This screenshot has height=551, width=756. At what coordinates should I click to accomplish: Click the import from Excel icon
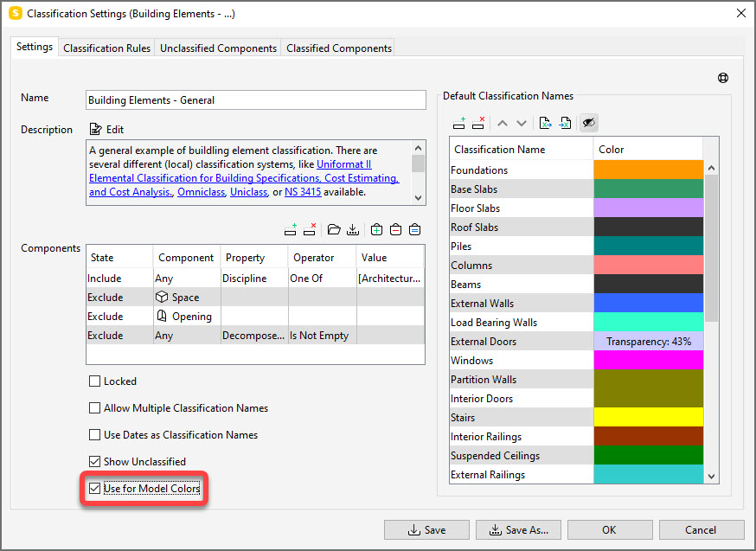pos(565,123)
